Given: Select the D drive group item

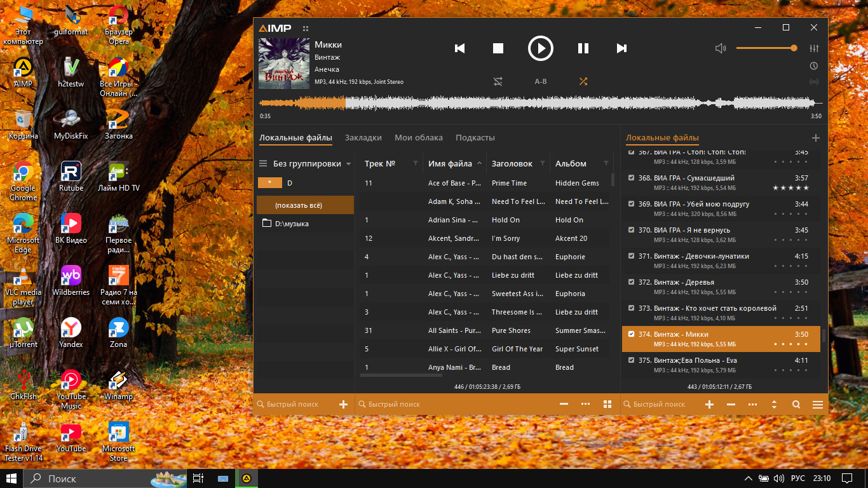Looking at the screenshot, I should [x=305, y=183].
